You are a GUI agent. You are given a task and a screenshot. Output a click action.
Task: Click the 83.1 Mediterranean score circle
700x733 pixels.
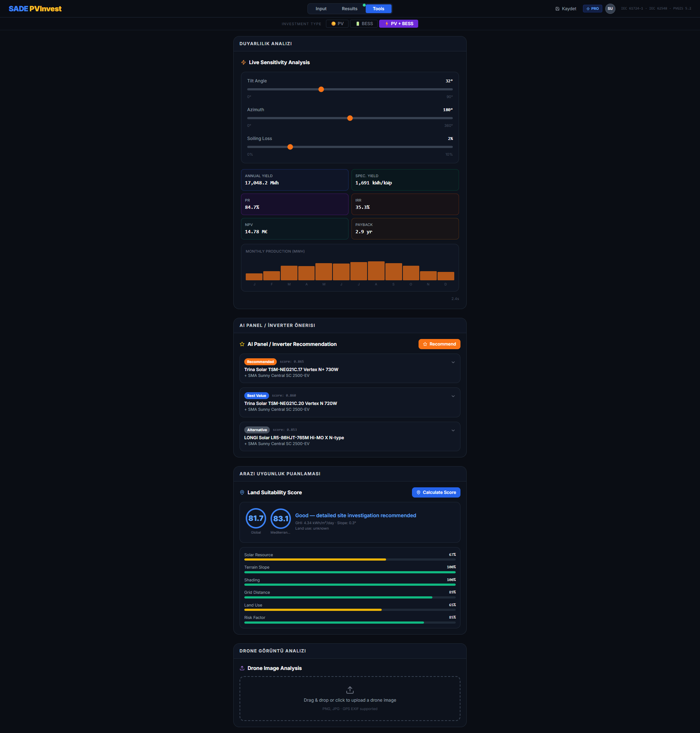[281, 518]
